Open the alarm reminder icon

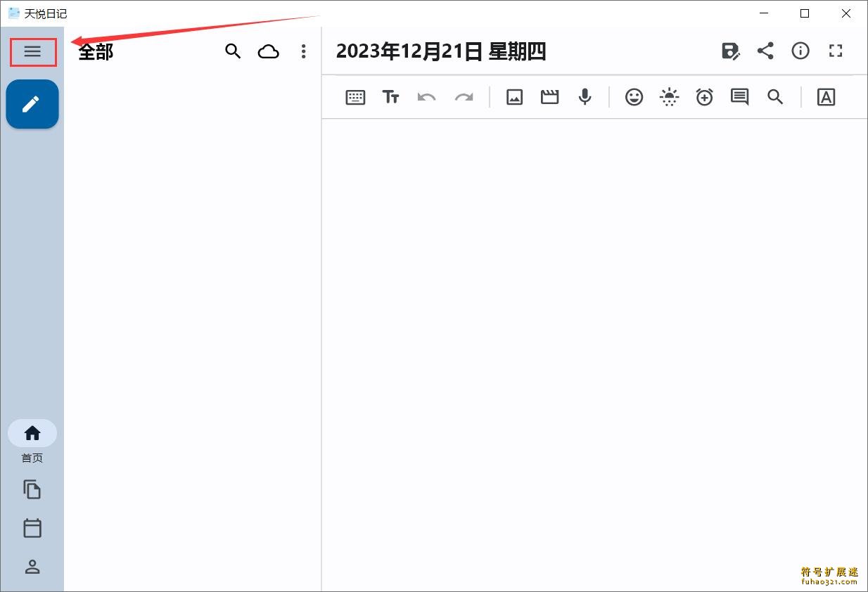(x=704, y=97)
